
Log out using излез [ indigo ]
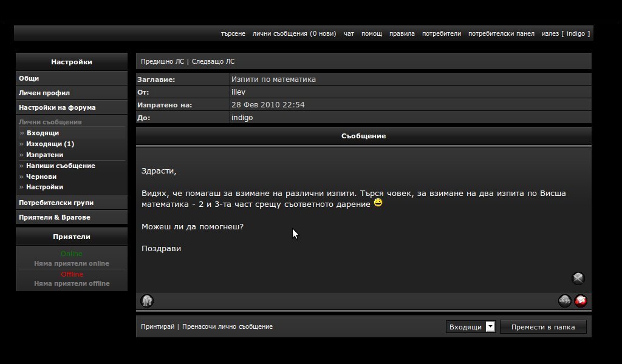click(566, 33)
